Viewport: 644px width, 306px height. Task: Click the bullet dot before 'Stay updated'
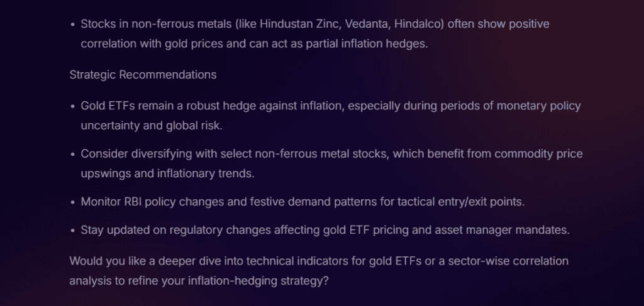(72, 231)
